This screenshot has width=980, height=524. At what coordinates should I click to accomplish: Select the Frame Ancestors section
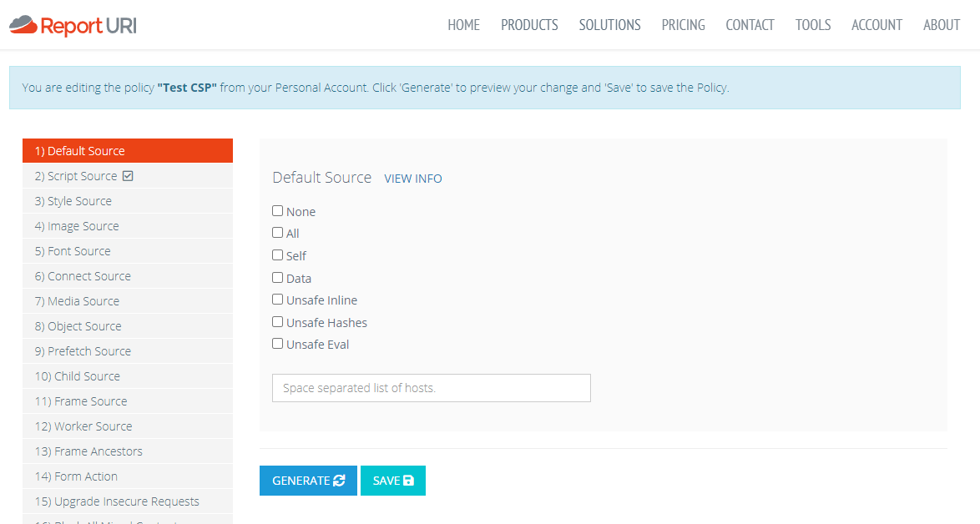(x=88, y=451)
